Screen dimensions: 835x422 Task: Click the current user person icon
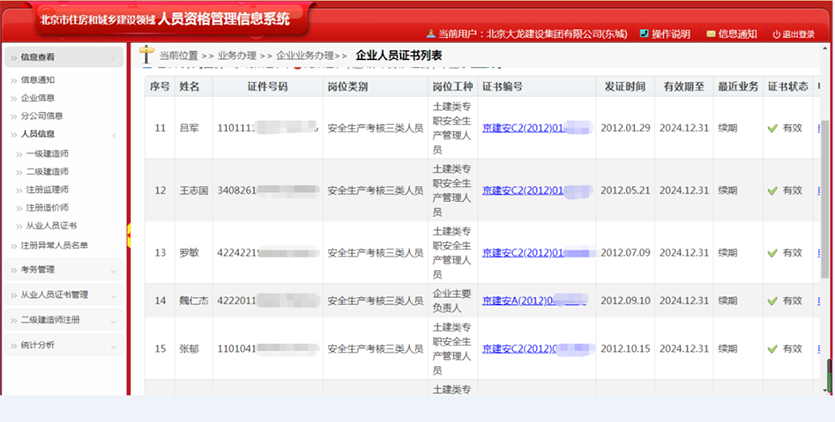pos(429,34)
